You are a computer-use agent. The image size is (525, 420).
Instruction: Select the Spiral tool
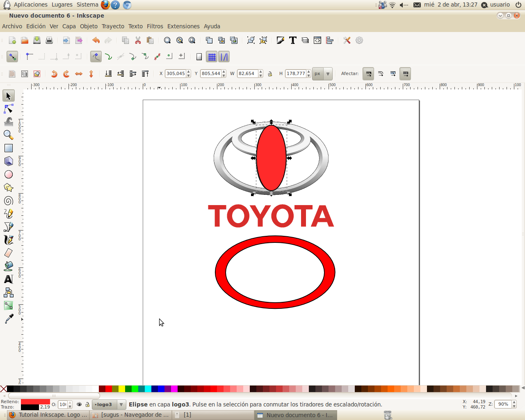(x=8, y=201)
